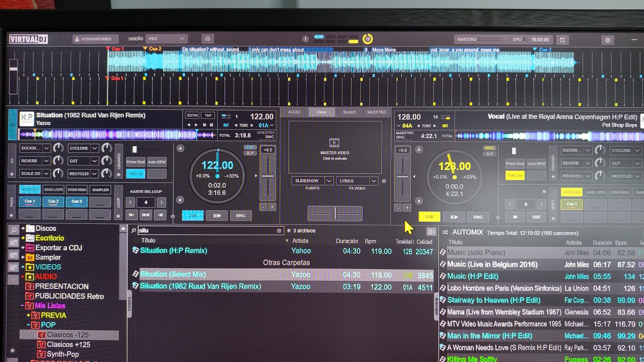Screen dimensions: 644x362
Task: Open the REVERB effect dropdown on deck A
Action: click(x=35, y=161)
